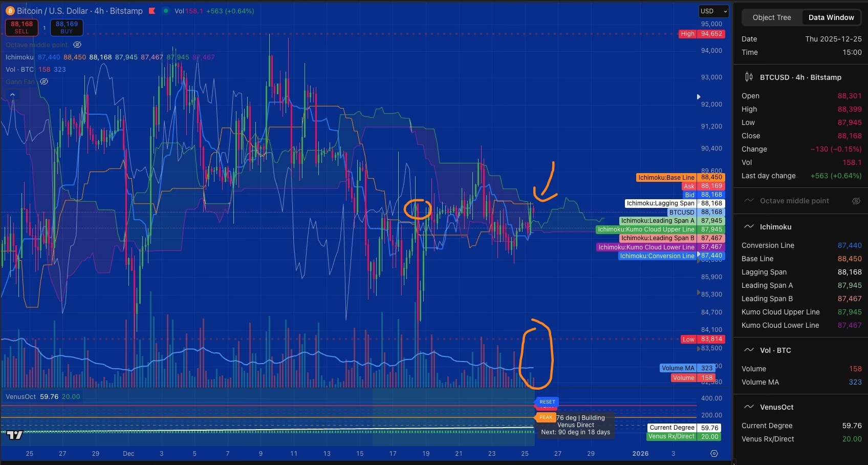
Task: Click the Ichimoku:Kumo Cloud Lower Line label
Action: (x=661, y=247)
